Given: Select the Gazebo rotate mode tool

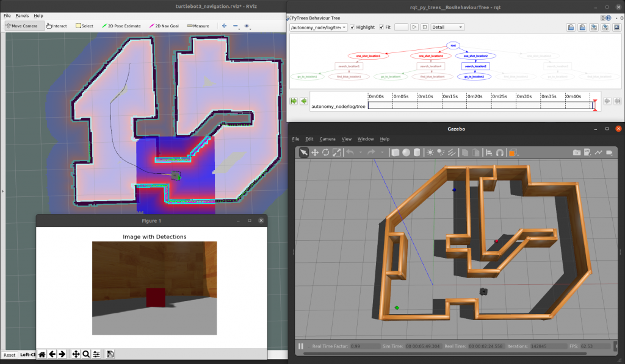Looking at the screenshot, I should (x=326, y=152).
